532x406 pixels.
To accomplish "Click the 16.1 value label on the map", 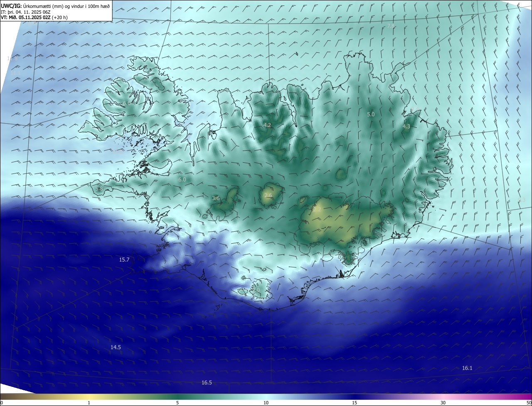I will click(467, 368).
